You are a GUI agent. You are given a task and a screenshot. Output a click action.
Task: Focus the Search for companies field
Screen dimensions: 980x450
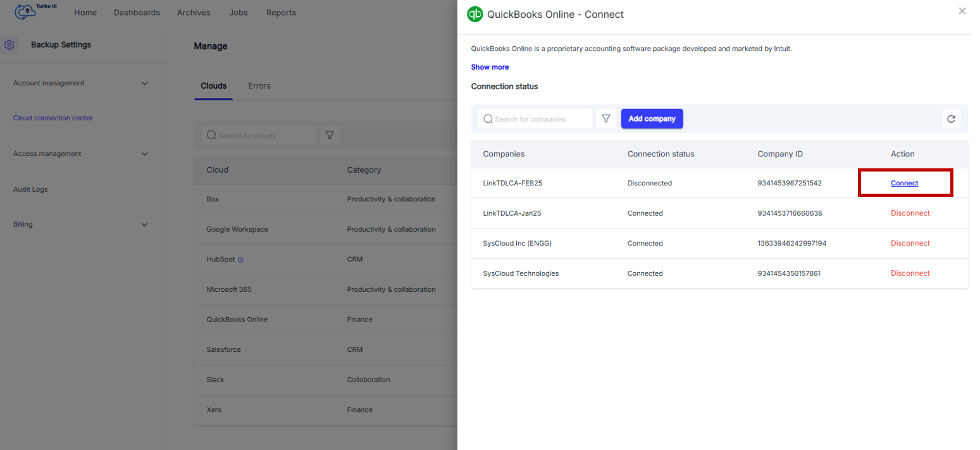pos(535,118)
